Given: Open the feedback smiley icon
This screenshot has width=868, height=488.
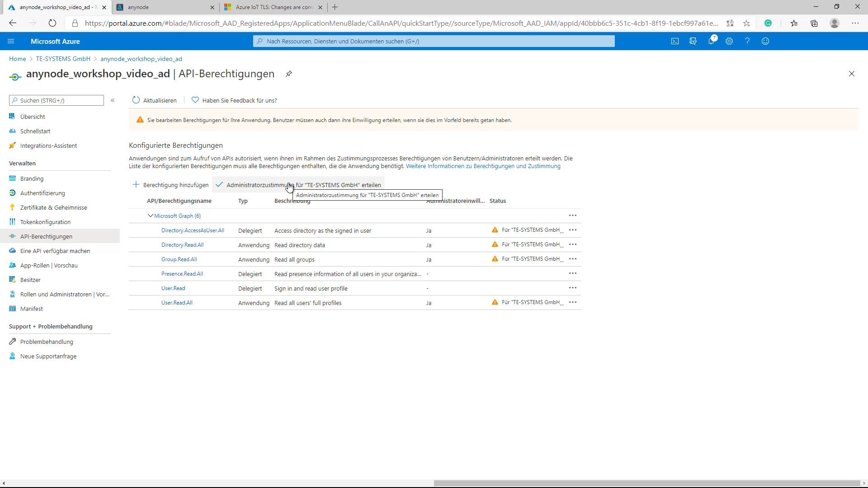Looking at the screenshot, I should pyautogui.click(x=765, y=41).
